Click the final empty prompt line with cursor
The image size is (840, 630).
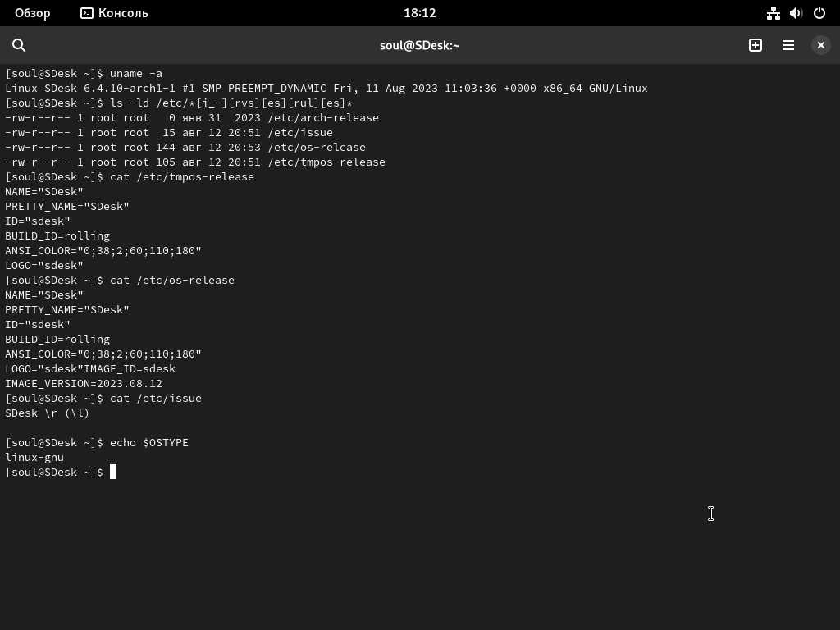[x=61, y=472]
